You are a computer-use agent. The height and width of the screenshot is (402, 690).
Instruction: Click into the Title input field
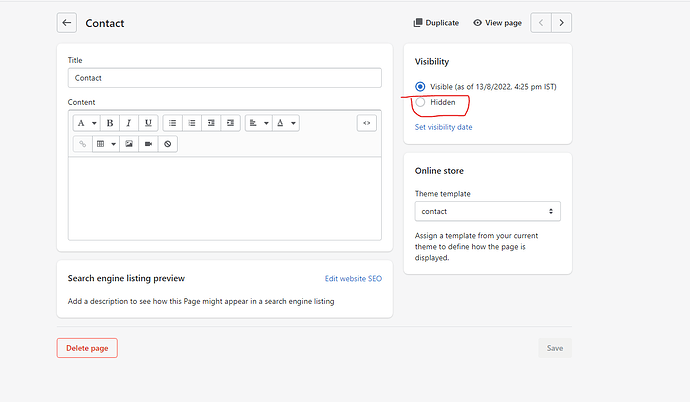point(225,77)
